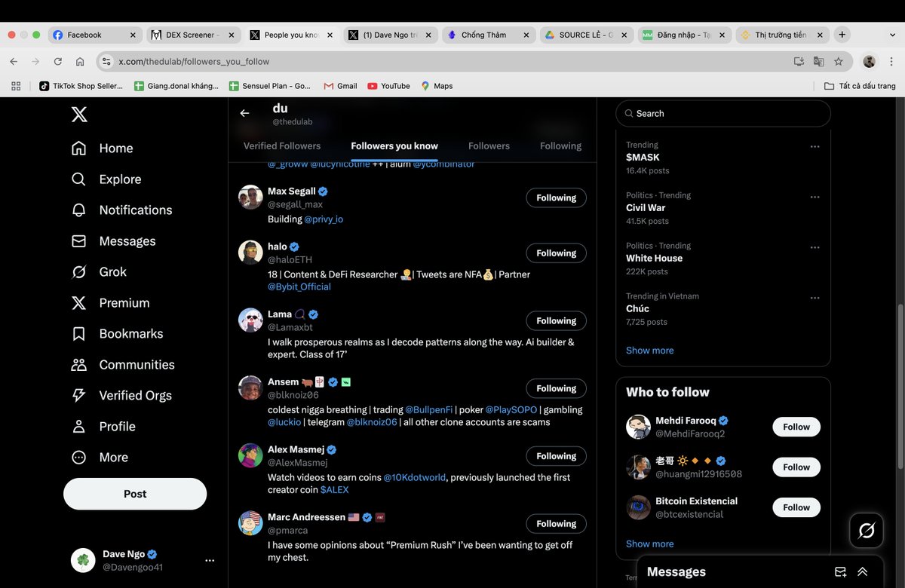Image resolution: width=905 pixels, height=588 pixels.
Task: Open Explore in the left navigation
Action: pyautogui.click(x=106, y=179)
